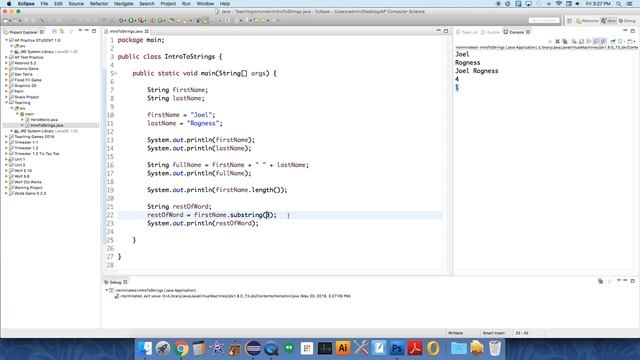Screen dimensions: 640x360
Task: Switch to the Task List tab
Action: point(467,32)
